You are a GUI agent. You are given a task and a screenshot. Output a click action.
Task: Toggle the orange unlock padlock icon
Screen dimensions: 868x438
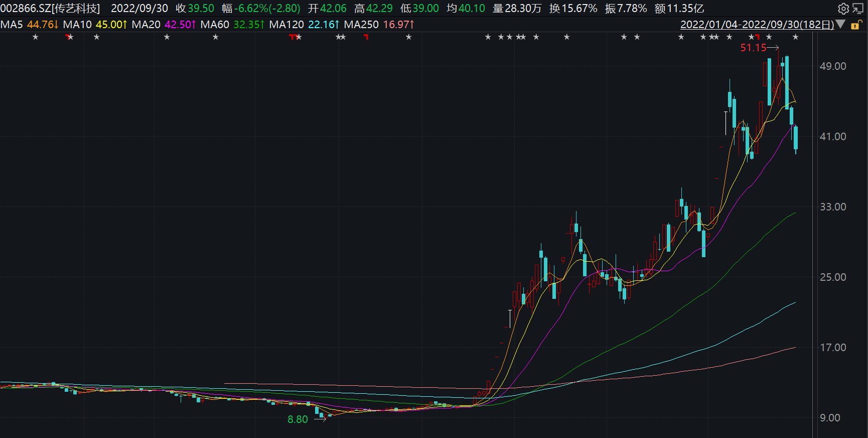856,25
